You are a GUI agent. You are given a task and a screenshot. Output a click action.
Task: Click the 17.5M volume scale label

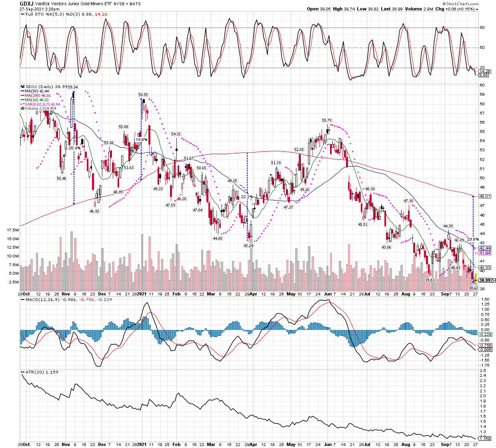tap(13, 230)
